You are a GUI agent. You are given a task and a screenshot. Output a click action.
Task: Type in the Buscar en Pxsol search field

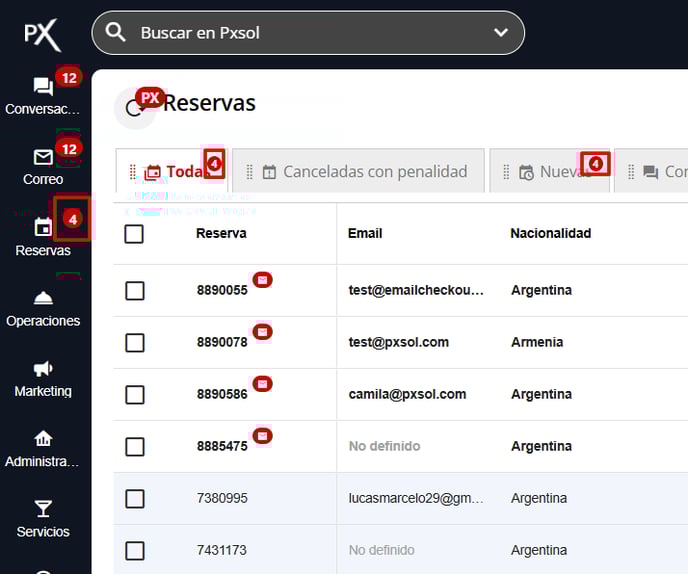click(300, 33)
